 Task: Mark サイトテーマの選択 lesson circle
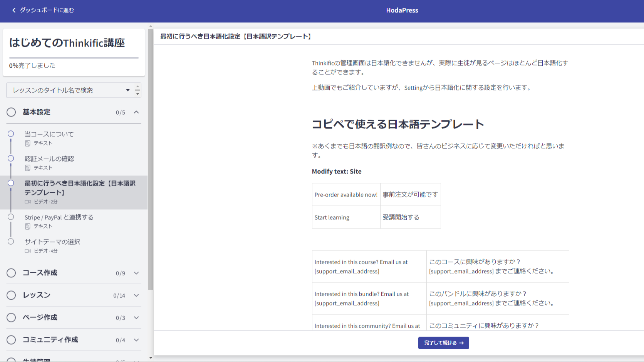(x=11, y=242)
